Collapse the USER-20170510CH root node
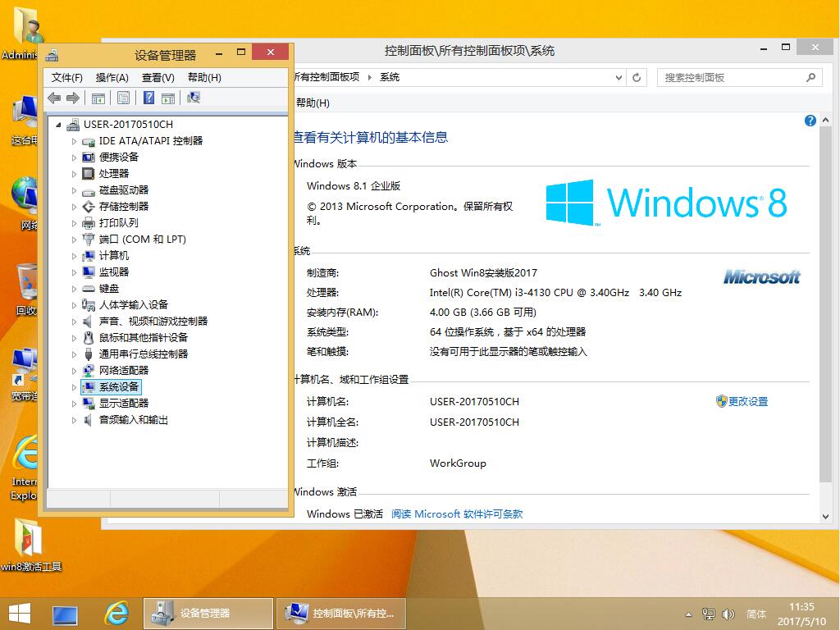The height and width of the screenshot is (630, 840). pos(59,124)
